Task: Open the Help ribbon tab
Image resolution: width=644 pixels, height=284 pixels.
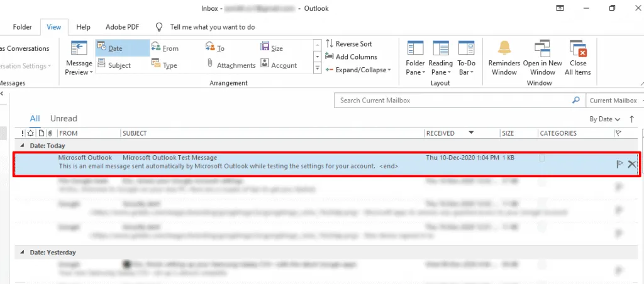Action: (83, 27)
